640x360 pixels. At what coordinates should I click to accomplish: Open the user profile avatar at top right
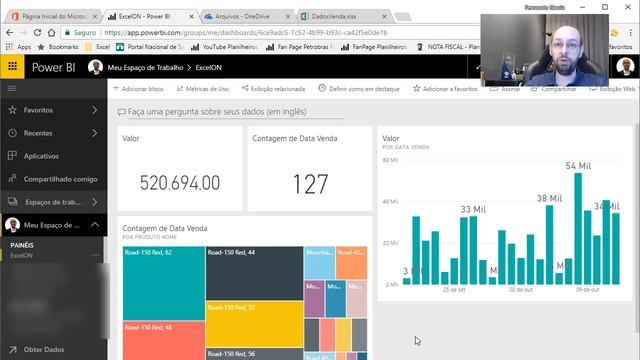[625, 67]
